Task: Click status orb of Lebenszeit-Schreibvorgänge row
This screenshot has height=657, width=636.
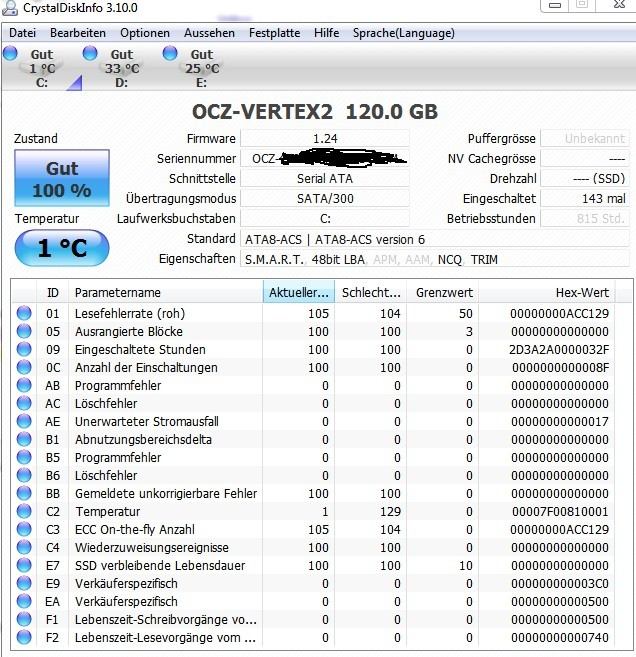Action: 24,619
